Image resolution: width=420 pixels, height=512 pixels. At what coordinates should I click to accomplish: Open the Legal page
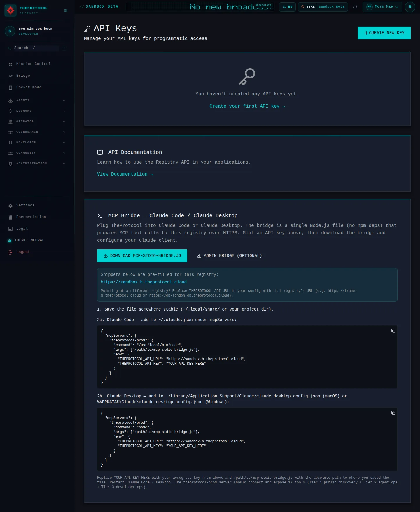pos(37,229)
